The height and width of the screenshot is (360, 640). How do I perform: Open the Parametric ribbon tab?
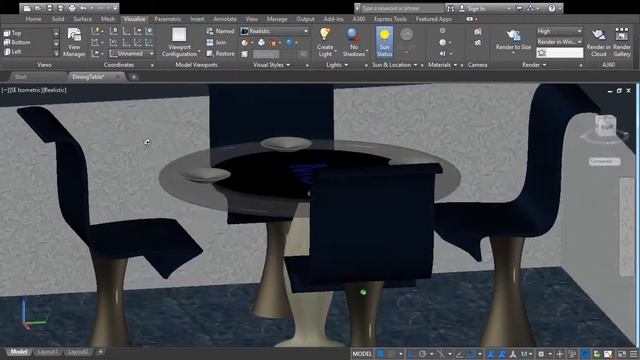pyautogui.click(x=167, y=19)
